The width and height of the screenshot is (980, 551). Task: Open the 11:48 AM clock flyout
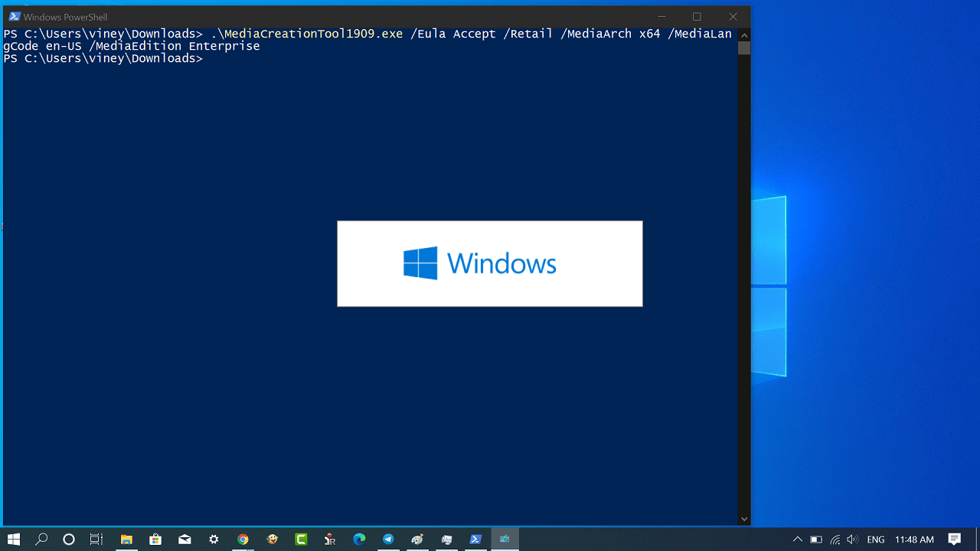pos(914,540)
